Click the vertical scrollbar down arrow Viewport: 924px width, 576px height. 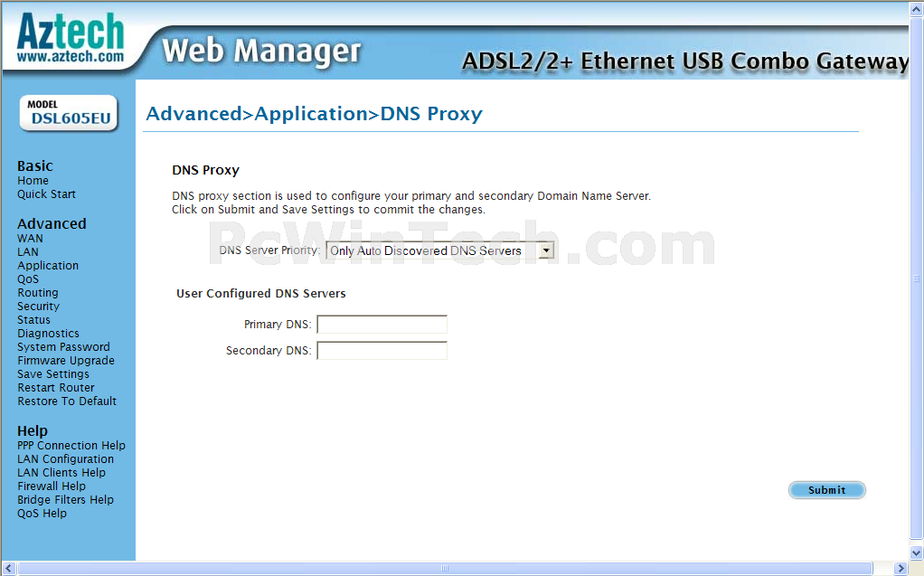tap(917, 553)
